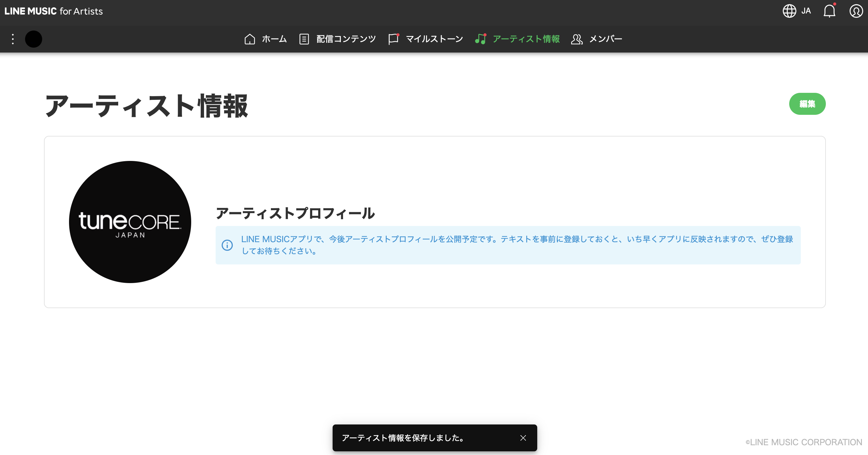Click the members people icon
This screenshot has width=868, height=455.
click(x=577, y=39)
